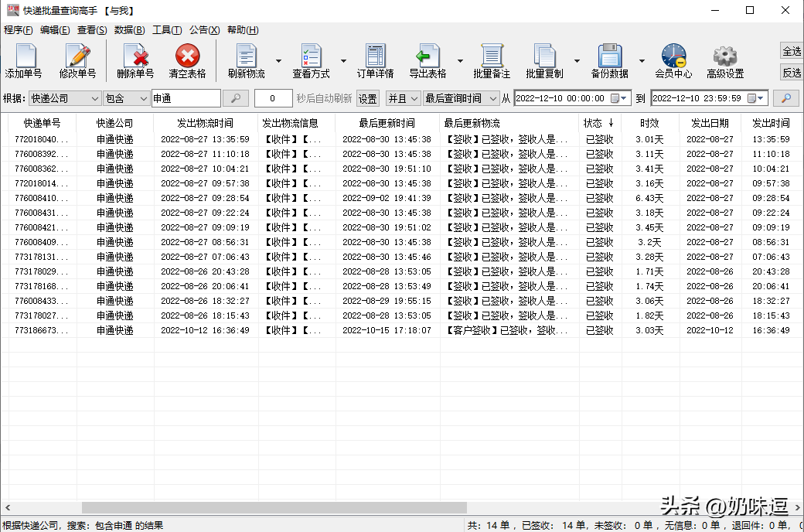Click the app logo in title bar

(x=13, y=10)
